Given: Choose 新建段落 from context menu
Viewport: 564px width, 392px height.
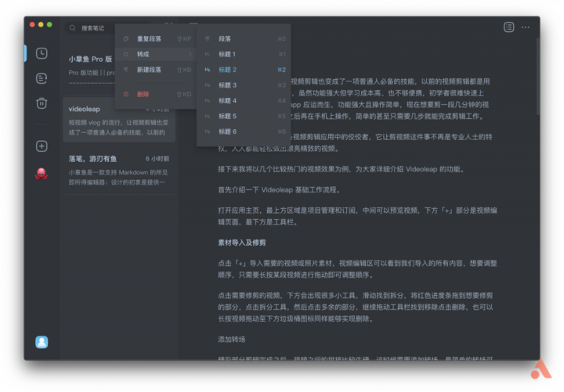Looking at the screenshot, I should (x=156, y=70).
